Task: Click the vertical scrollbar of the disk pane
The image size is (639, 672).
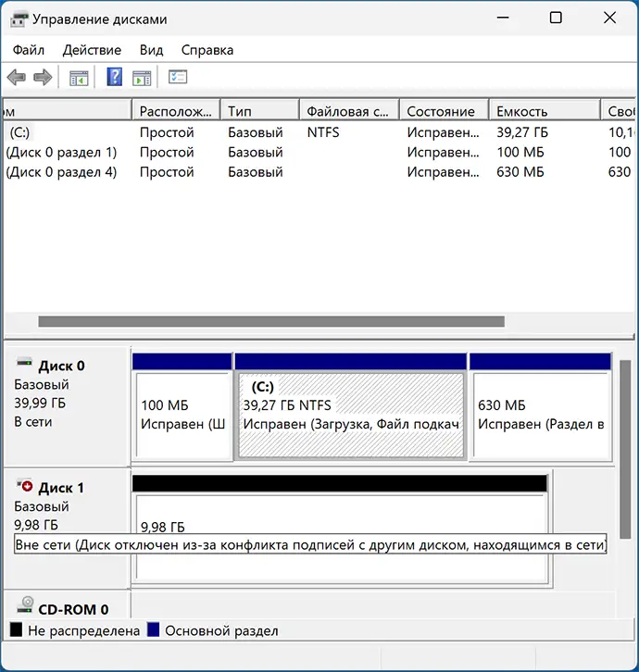Action: coord(625,449)
